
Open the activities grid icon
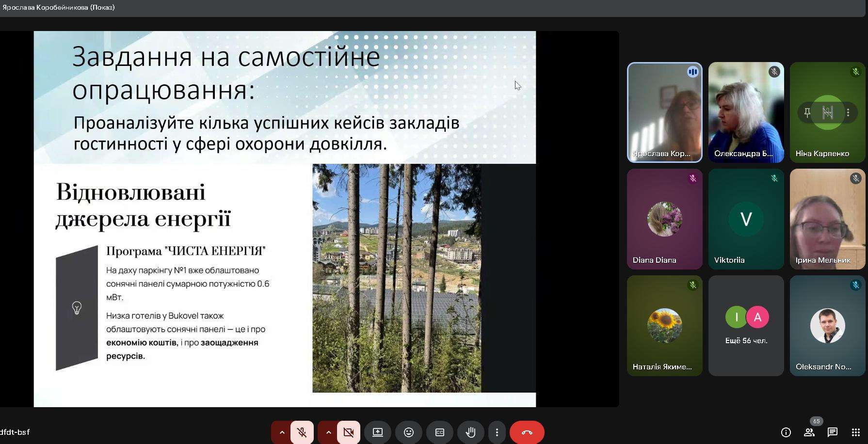(x=856, y=432)
